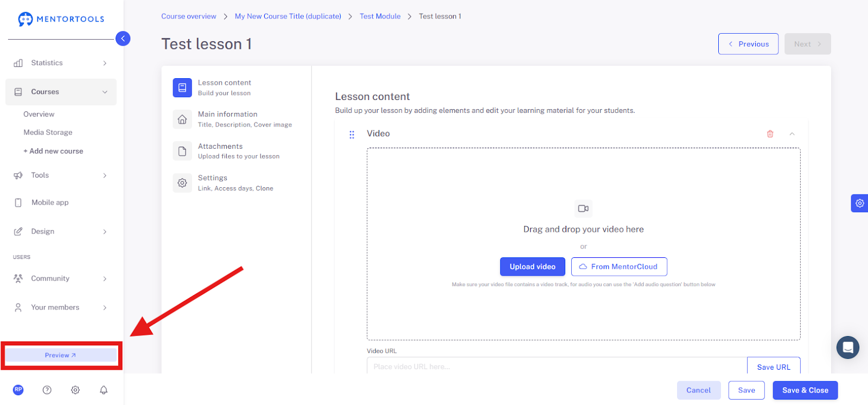
Task: Click the Community people icon
Action: (x=18, y=279)
